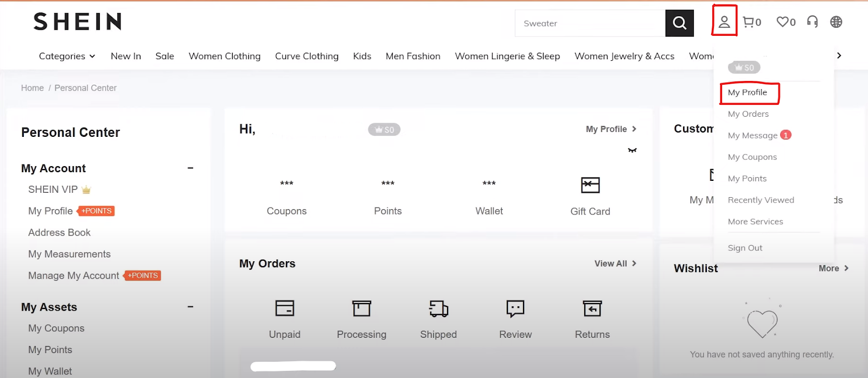Click the +POINTS tag beside My Profile
This screenshot has width=868, height=378.
[x=96, y=211]
